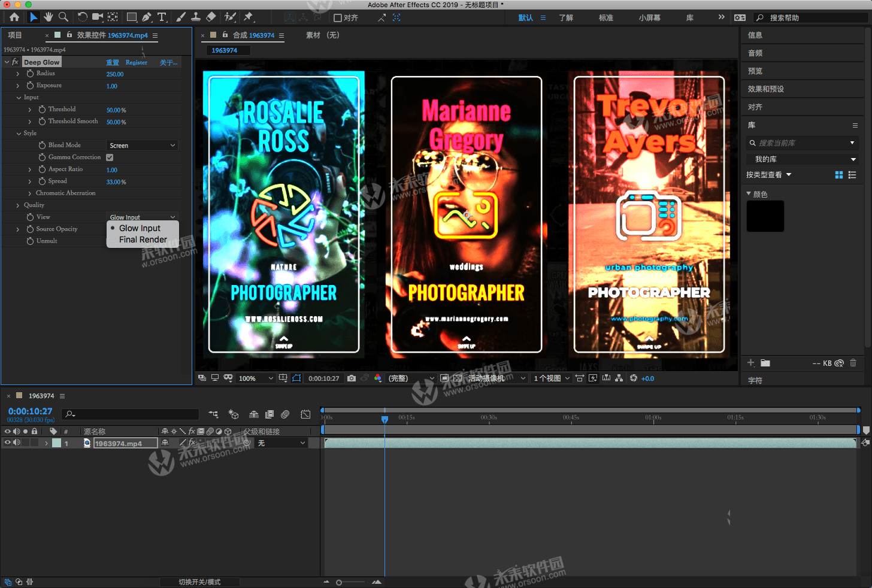Mute audio of layer 1963974.mp4
The height and width of the screenshot is (588, 872).
(x=17, y=443)
